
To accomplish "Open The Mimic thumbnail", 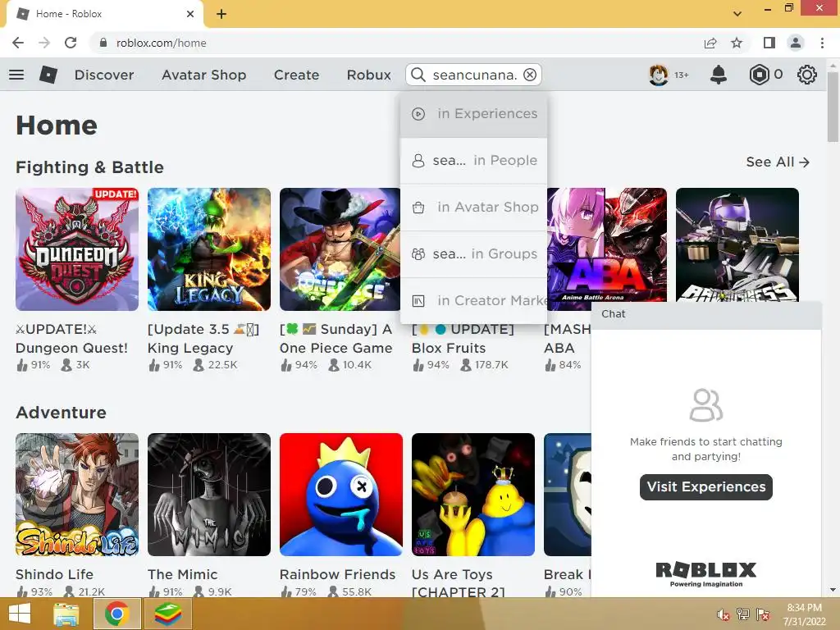I will tap(209, 495).
